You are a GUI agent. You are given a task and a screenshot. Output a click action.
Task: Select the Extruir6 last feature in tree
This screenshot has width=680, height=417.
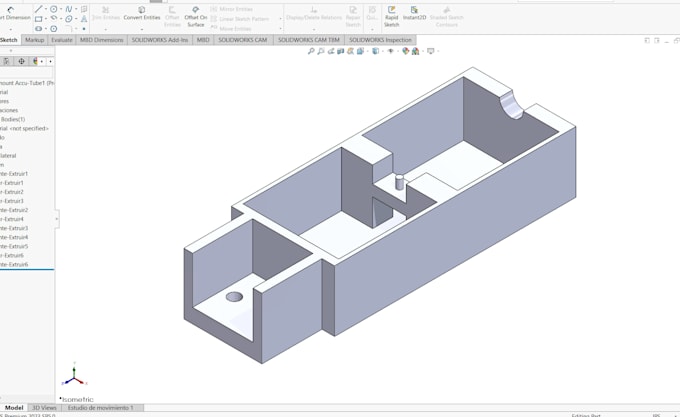14,264
